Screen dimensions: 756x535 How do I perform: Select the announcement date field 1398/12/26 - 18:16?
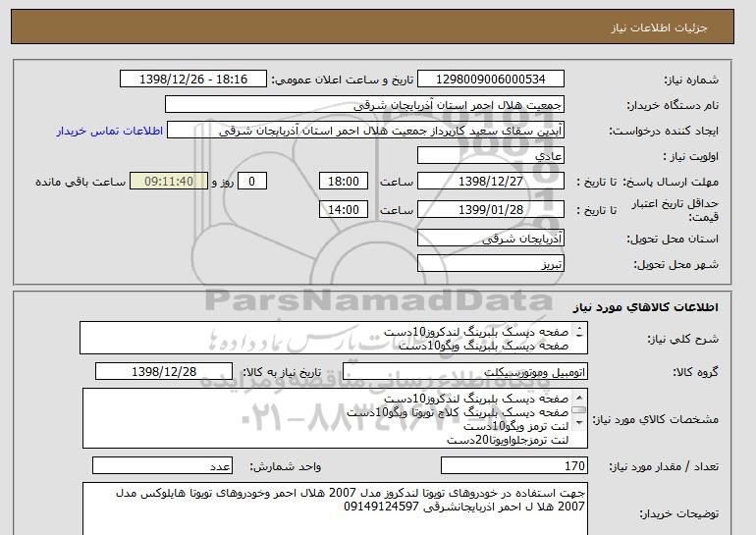(193, 80)
